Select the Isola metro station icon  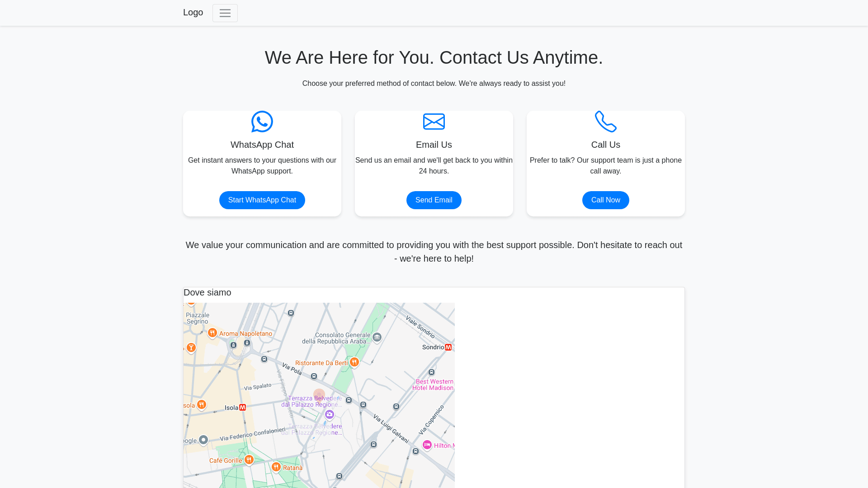pos(243,408)
